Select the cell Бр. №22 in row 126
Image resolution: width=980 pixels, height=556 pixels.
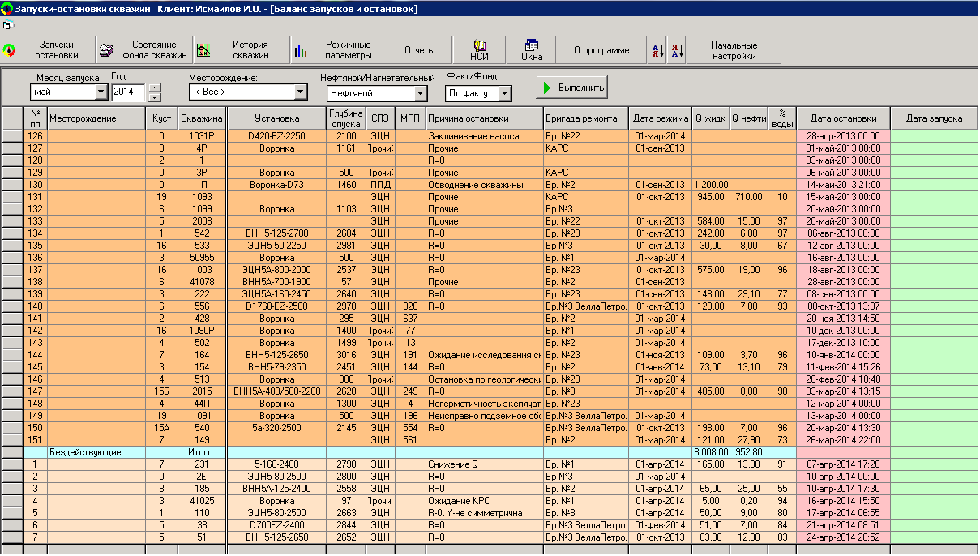(586, 136)
